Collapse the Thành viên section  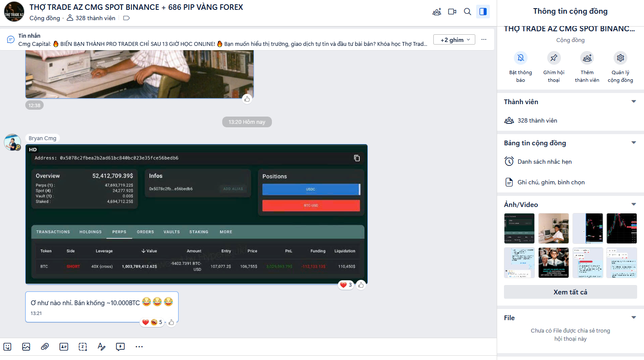(x=634, y=102)
